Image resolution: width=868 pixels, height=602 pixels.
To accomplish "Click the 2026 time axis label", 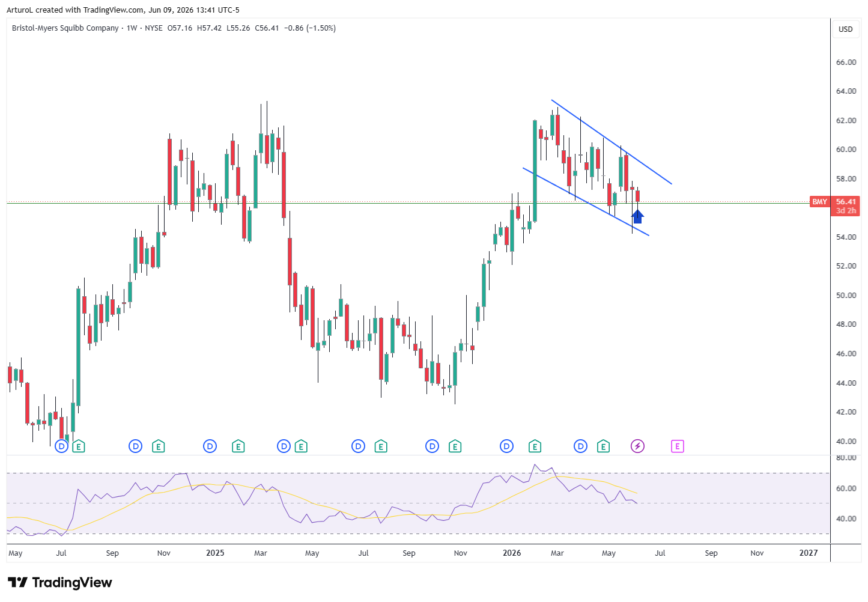I will [512, 553].
